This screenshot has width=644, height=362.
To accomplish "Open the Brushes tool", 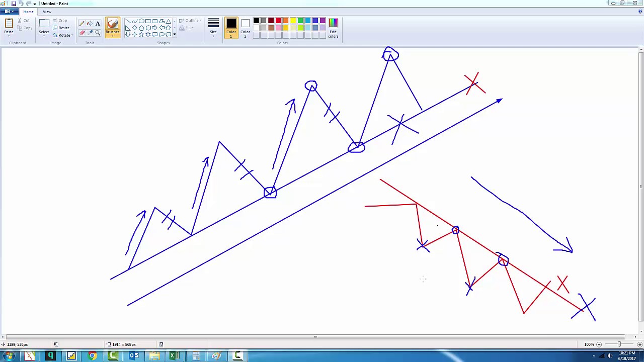I will pyautogui.click(x=113, y=28).
